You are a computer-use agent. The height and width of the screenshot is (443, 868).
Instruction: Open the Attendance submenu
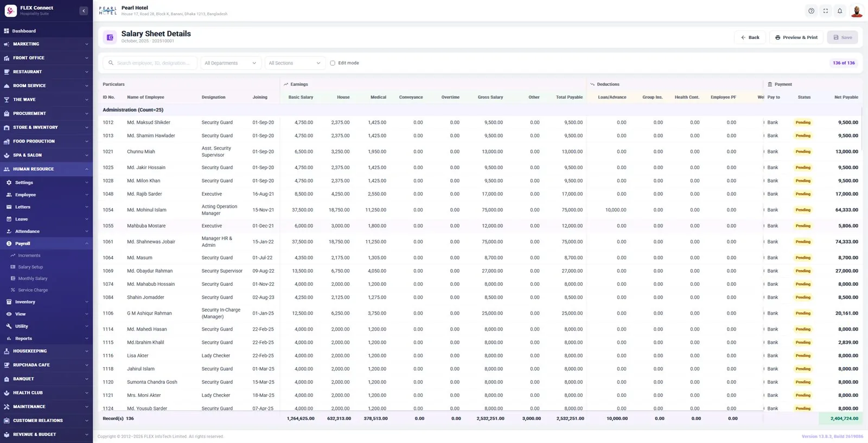(46, 232)
